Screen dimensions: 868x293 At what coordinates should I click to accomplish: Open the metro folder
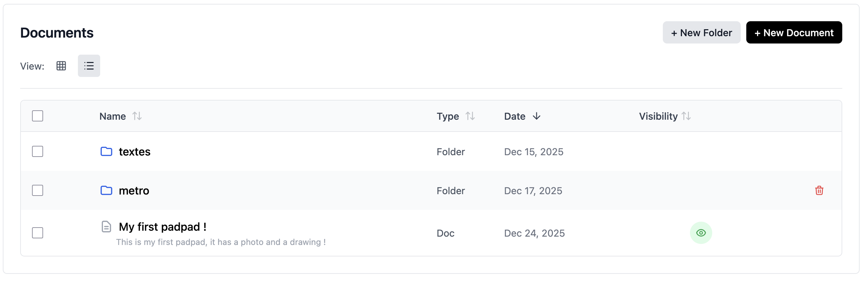pyautogui.click(x=134, y=191)
